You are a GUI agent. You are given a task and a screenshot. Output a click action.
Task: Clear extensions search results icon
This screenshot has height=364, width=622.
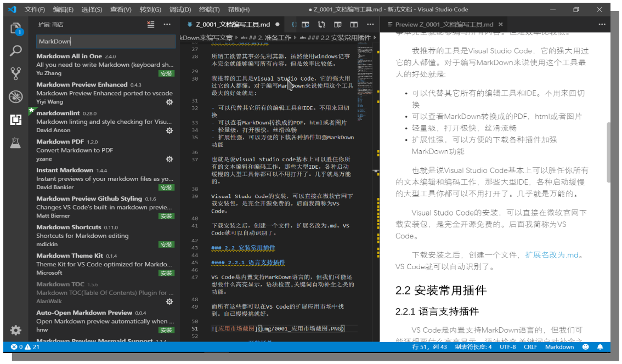[x=151, y=25]
